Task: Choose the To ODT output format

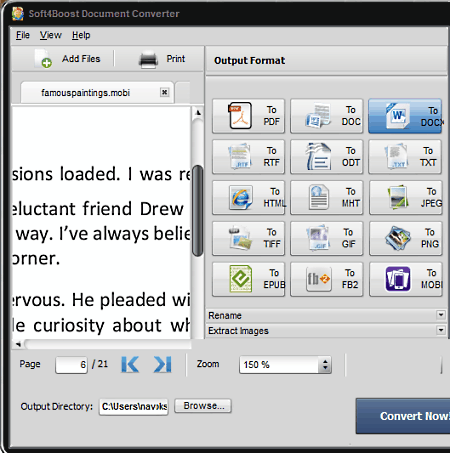Action: tap(327, 157)
